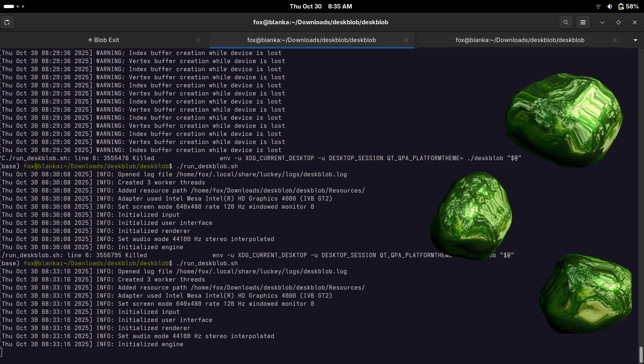Select the rightmost deskblob terminal tab

pyautogui.click(x=520, y=40)
